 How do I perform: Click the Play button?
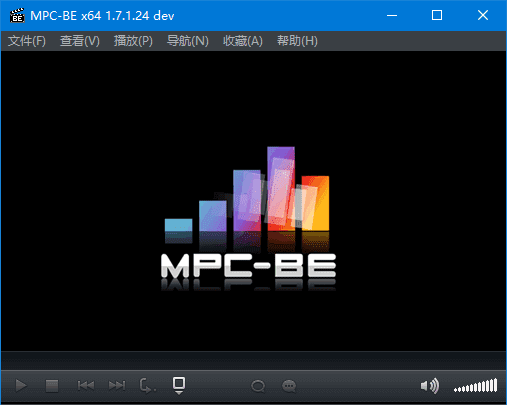pyautogui.click(x=21, y=386)
